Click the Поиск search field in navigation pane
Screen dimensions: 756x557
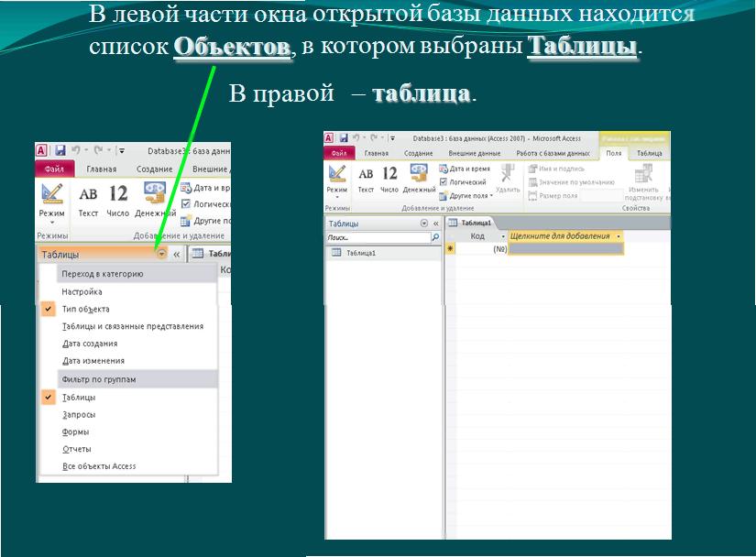376,237
